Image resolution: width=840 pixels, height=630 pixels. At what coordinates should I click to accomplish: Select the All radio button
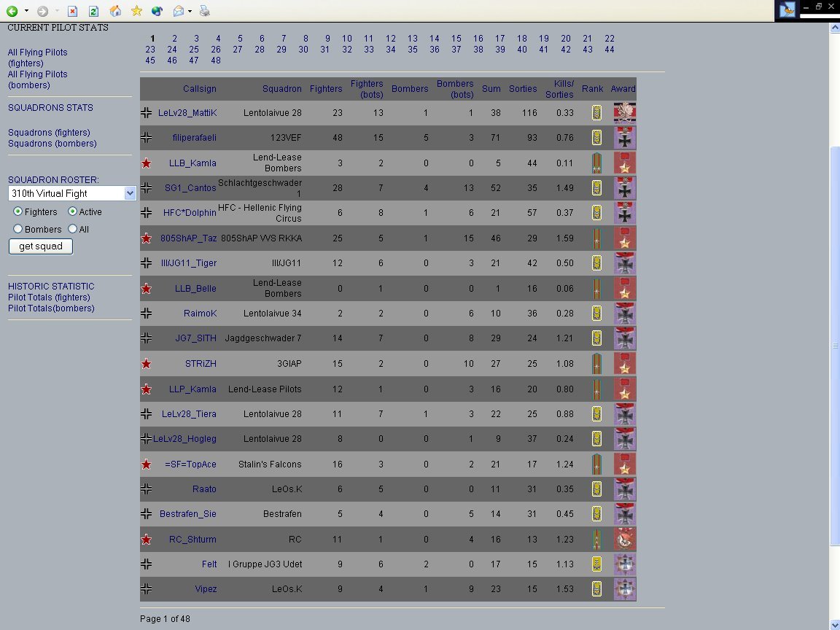tap(72, 229)
